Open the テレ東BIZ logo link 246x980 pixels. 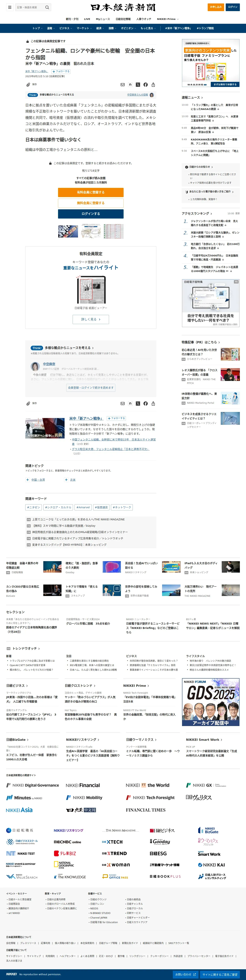click(x=65, y=853)
